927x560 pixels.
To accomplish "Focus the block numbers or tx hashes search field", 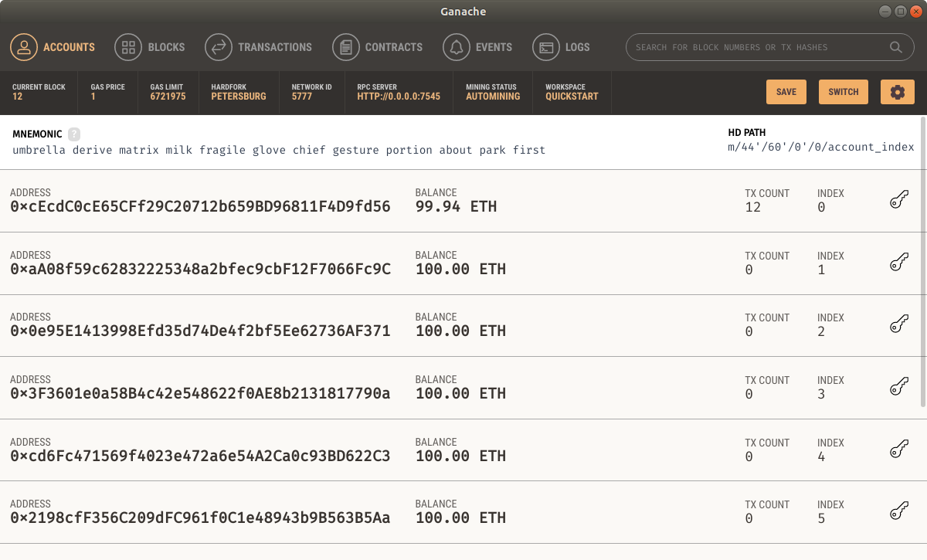I will [770, 47].
